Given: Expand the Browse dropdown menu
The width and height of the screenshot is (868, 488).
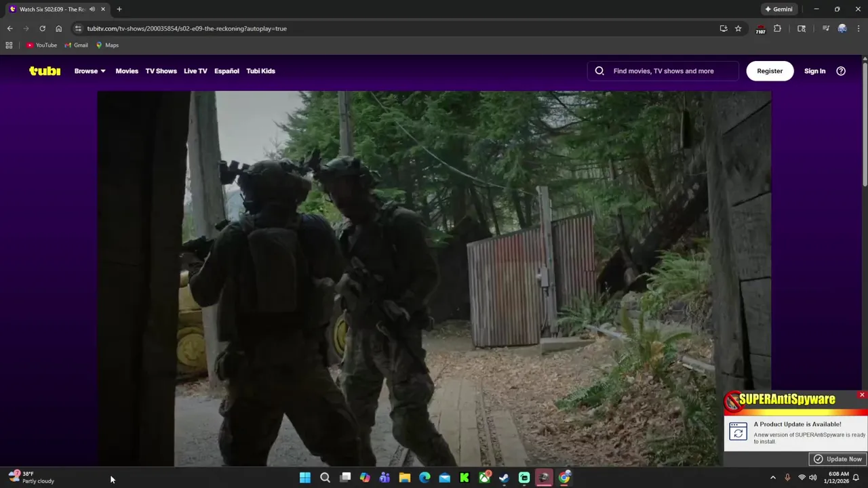Looking at the screenshot, I should coord(90,70).
